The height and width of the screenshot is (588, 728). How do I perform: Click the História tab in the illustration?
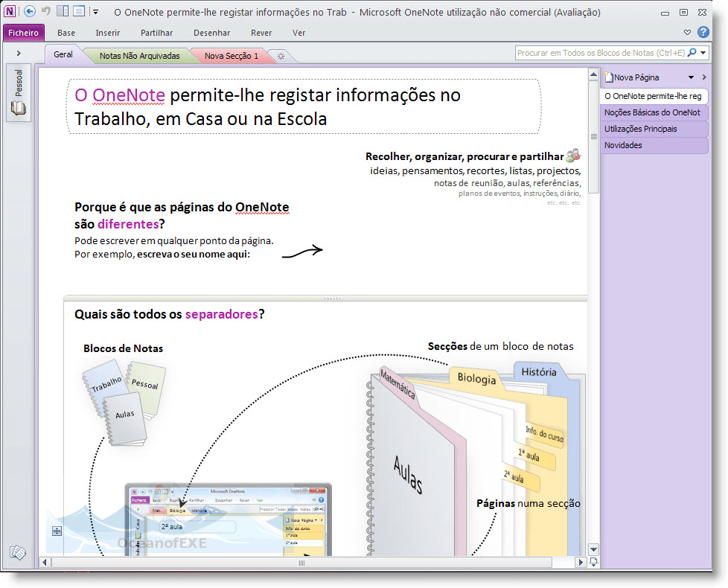pos(539,371)
